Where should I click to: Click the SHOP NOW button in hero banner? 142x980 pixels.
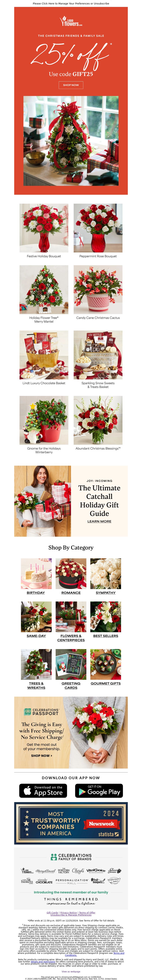point(71,85)
